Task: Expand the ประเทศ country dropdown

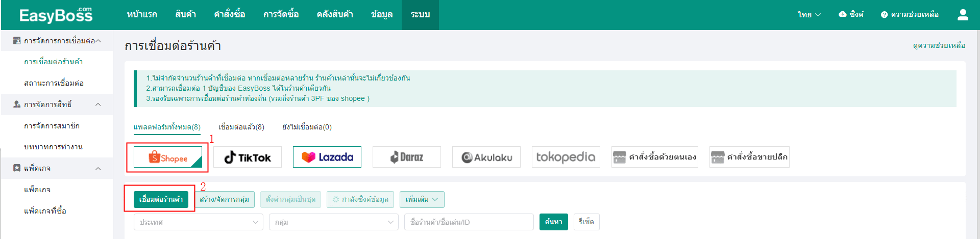Action: coord(199,222)
